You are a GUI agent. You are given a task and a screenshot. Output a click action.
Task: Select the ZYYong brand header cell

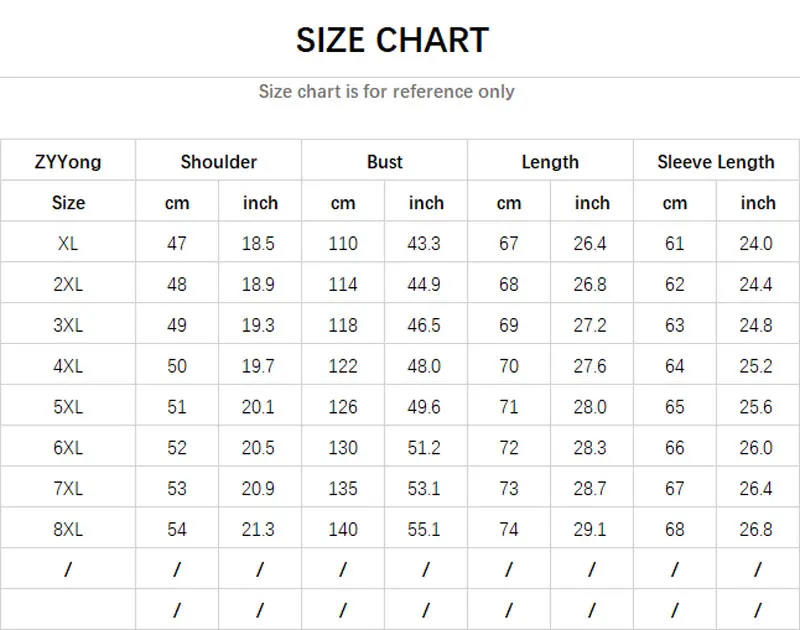[x=68, y=162]
